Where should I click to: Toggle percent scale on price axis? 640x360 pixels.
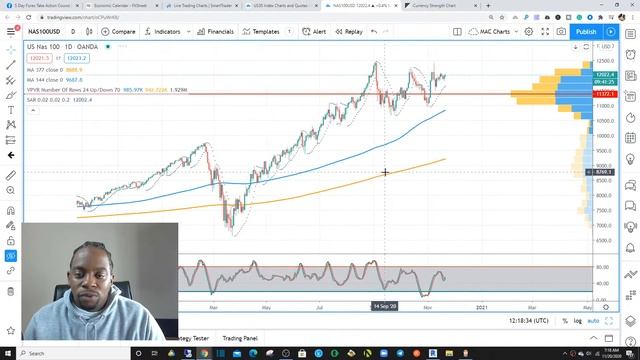point(565,321)
